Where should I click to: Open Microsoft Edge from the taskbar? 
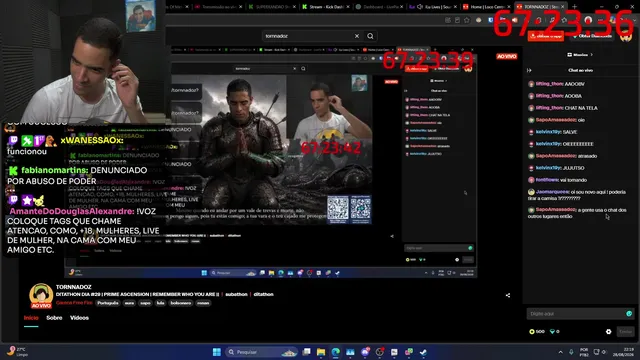[x=336, y=352]
